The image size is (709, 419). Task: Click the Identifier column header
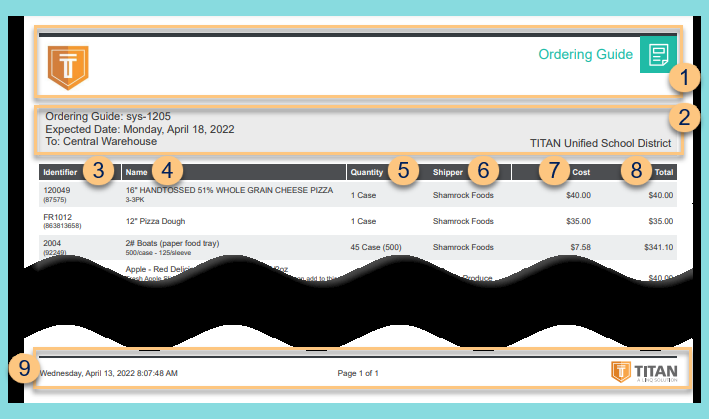click(x=60, y=172)
